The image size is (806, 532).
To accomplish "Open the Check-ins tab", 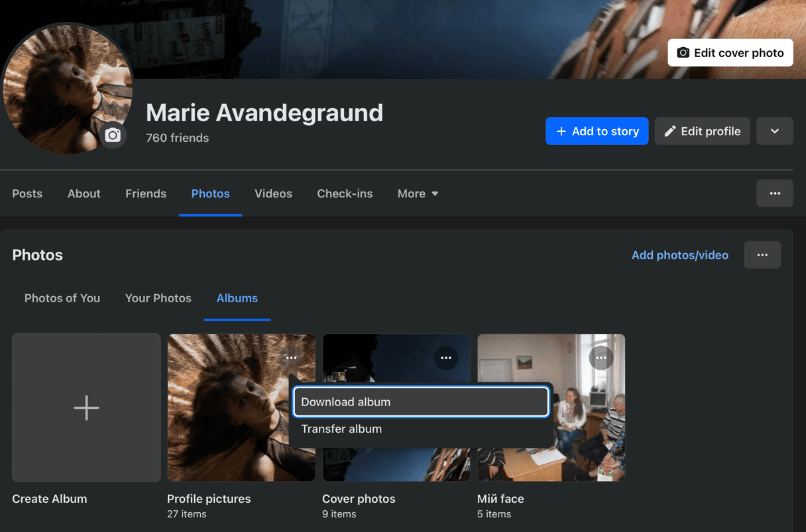I will point(345,193).
